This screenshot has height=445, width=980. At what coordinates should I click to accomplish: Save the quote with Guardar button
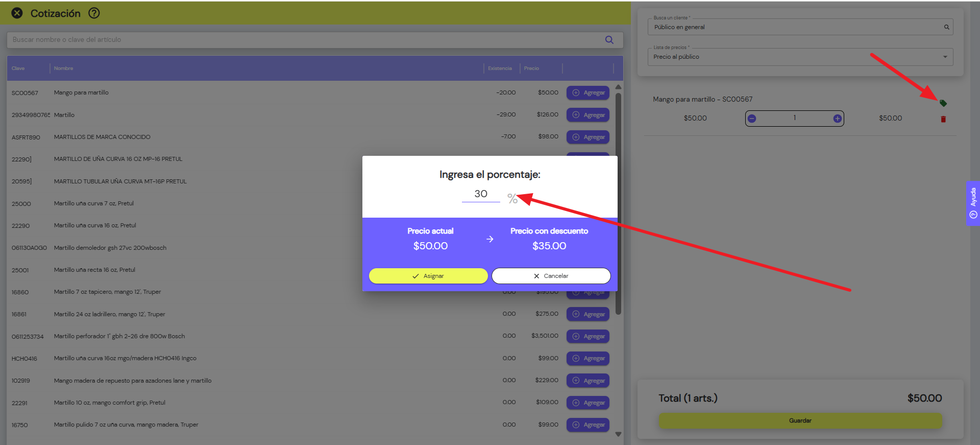(x=800, y=420)
